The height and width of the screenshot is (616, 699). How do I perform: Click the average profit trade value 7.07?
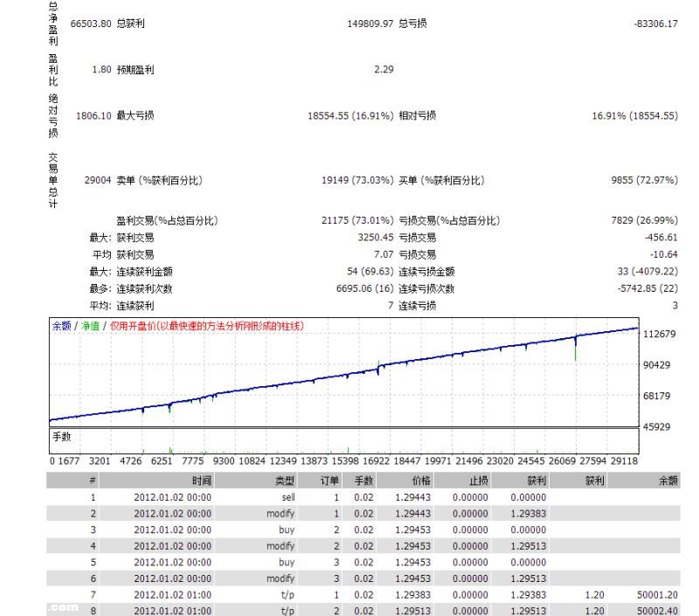(x=384, y=254)
